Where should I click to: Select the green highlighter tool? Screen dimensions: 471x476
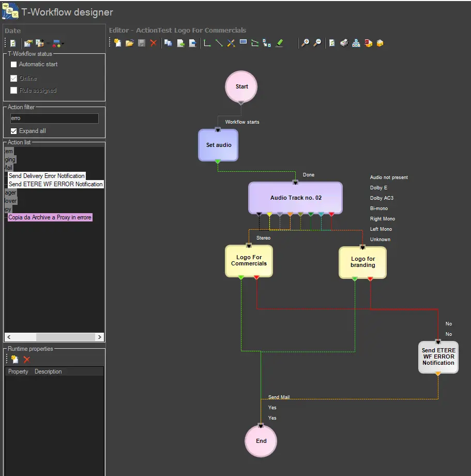click(x=279, y=43)
